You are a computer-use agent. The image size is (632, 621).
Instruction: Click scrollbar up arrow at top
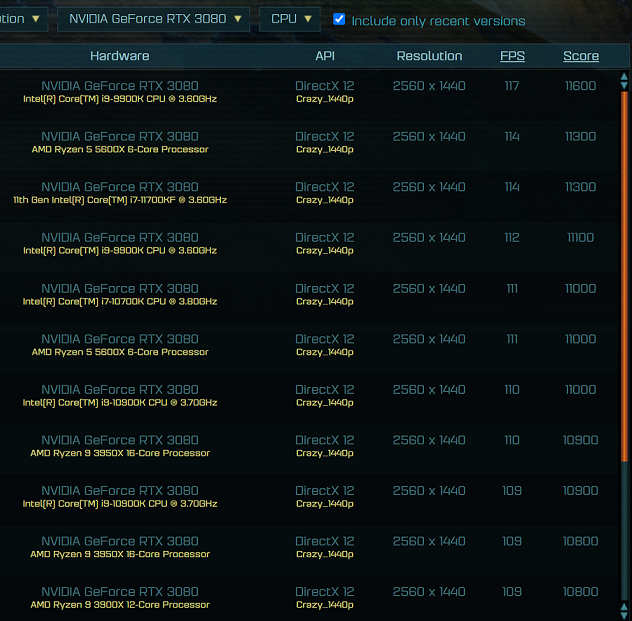click(x=624, y=77)
